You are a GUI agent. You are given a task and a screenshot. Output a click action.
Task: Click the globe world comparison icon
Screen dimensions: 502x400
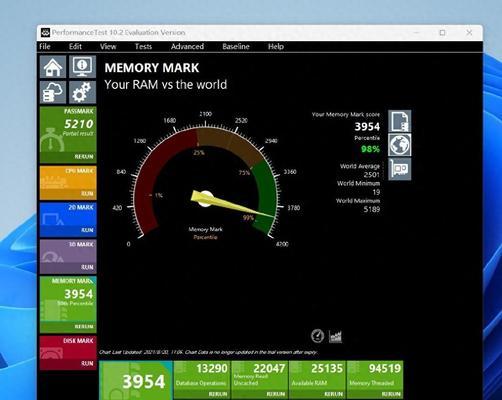pyautogui.click(x=400, y=145)
